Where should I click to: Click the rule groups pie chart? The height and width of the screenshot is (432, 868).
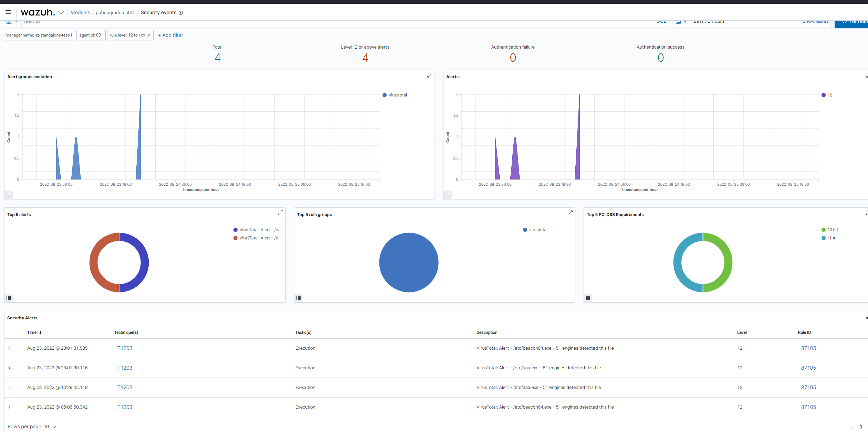[x=409, y=263]
